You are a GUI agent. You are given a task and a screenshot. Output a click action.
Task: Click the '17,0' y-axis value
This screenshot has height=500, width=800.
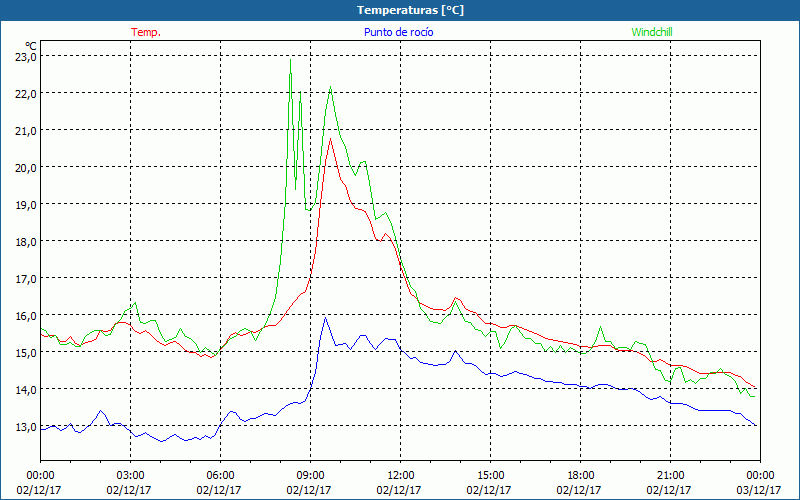[26, 279]
